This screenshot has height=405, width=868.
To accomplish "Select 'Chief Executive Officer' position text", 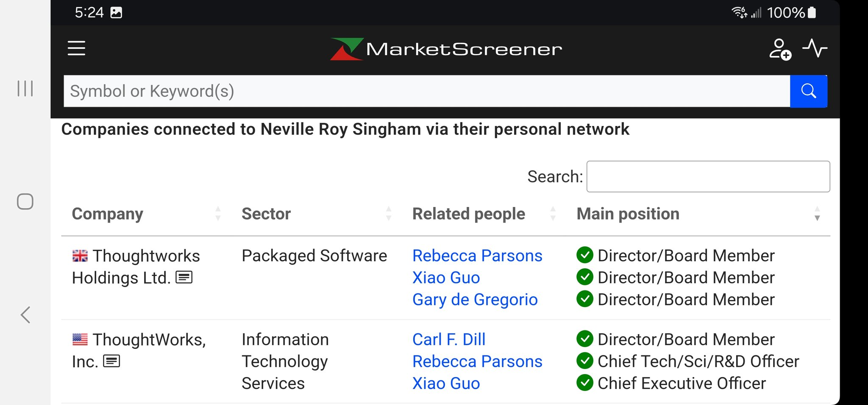I will [682, 383].
